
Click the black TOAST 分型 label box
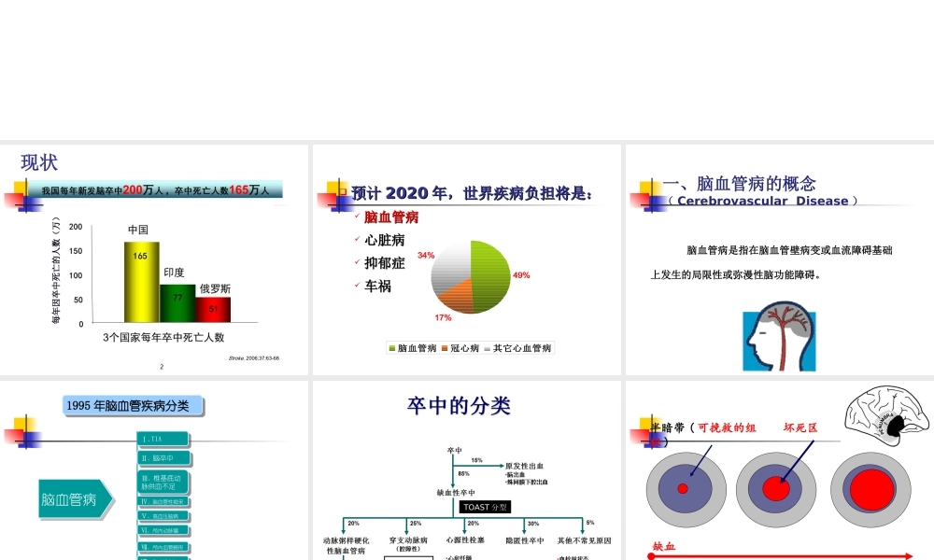[x=485, y=506]
